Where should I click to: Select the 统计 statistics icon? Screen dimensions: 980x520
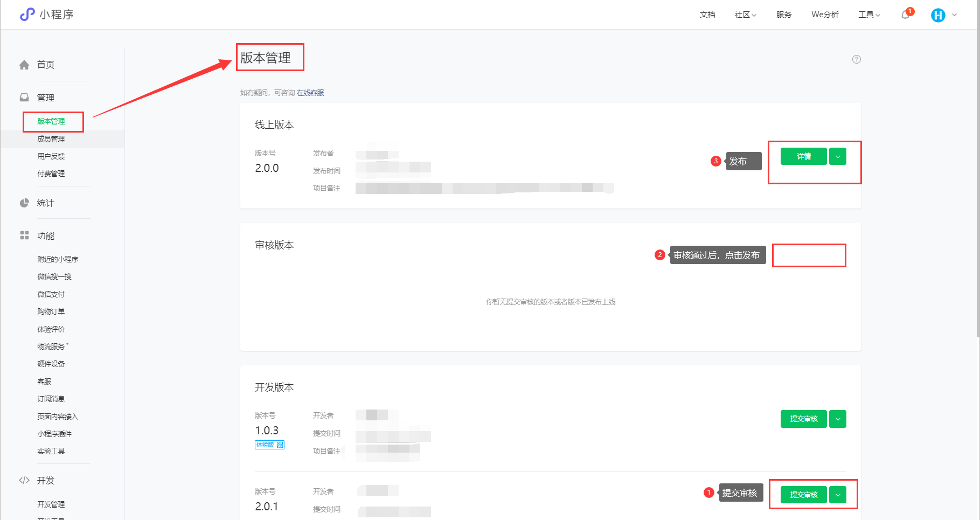[24, 203]
